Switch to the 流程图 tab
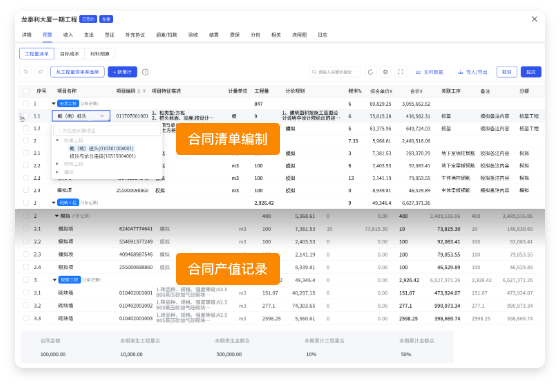Viewport: 560px width, 387px height. pyautogui.click(x=299, y=35)
